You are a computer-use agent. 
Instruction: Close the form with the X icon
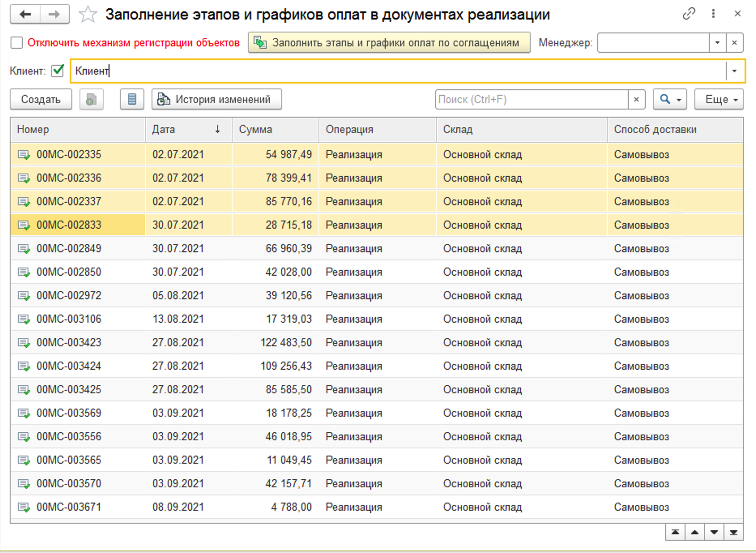[x=738, y=14]
